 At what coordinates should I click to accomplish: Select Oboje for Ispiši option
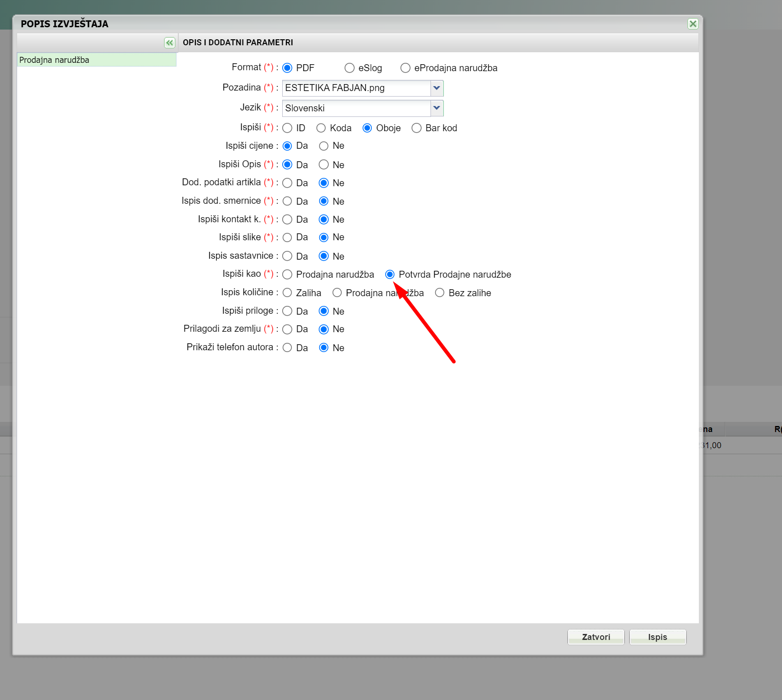[x=367, y=128]
